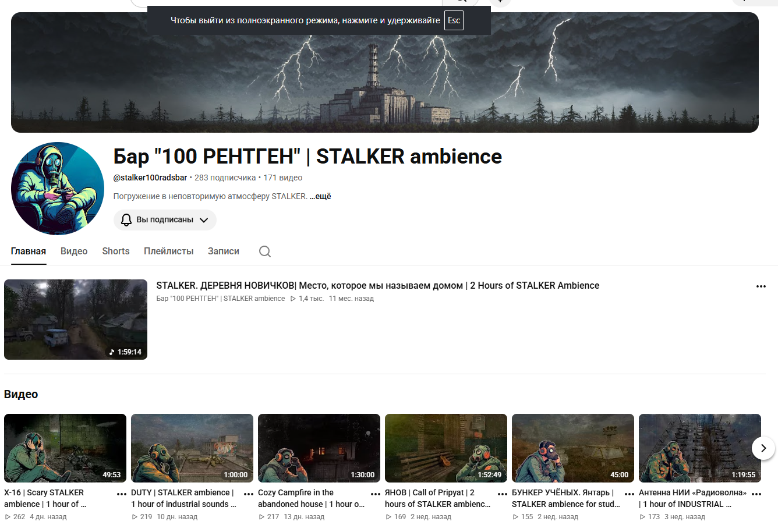Click the gas-mask gamer channel avatar
This screenshot has height=532, width=778.
[x=58, y=189]
